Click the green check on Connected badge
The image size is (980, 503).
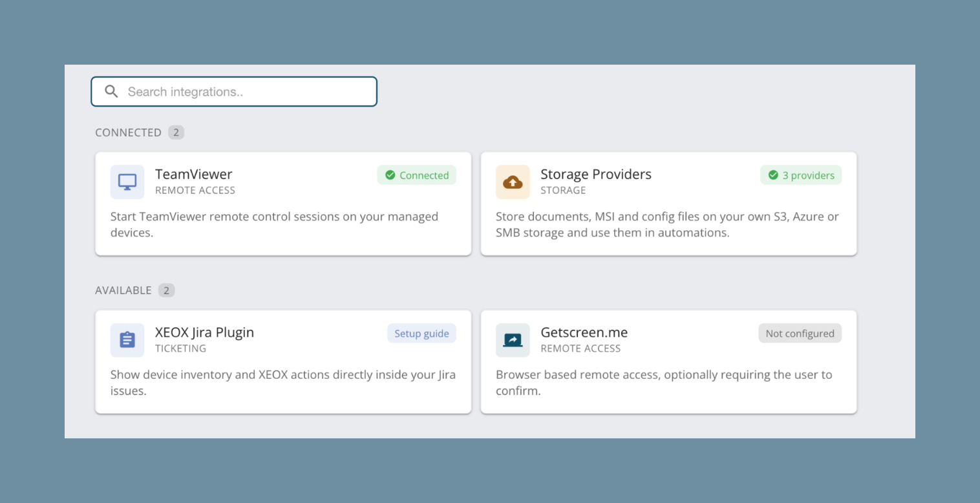tap(390, 175)
